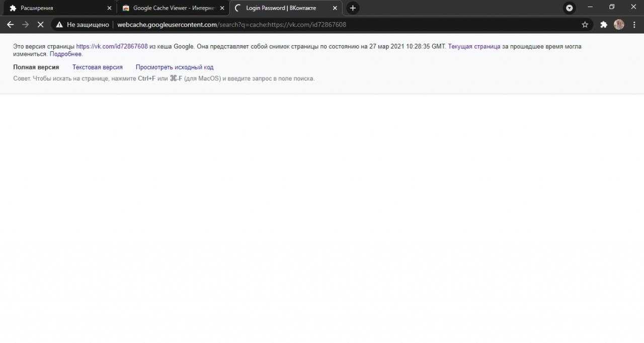The image size is (644, 343).
Task: Open the Chrome three-dot menu
Action: 634,25
